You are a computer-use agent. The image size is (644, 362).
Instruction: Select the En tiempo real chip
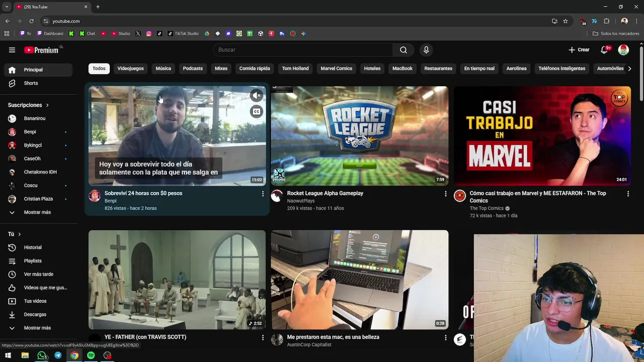point(479,68)
